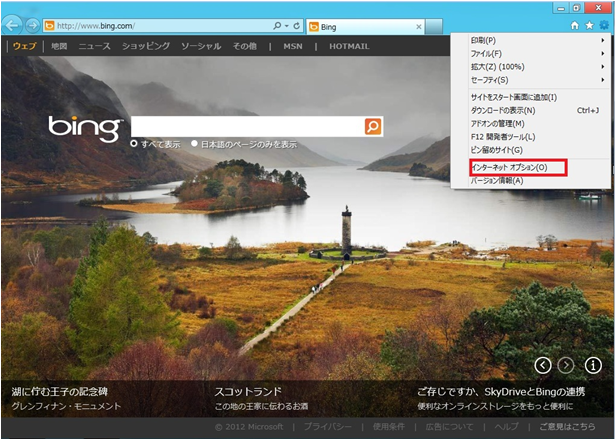Image resolution: width=616 pixels, height=440 pixels.
Task: Choose サイトをスタート画面に追加(I) from the menu
Action: tap(531, 97)
